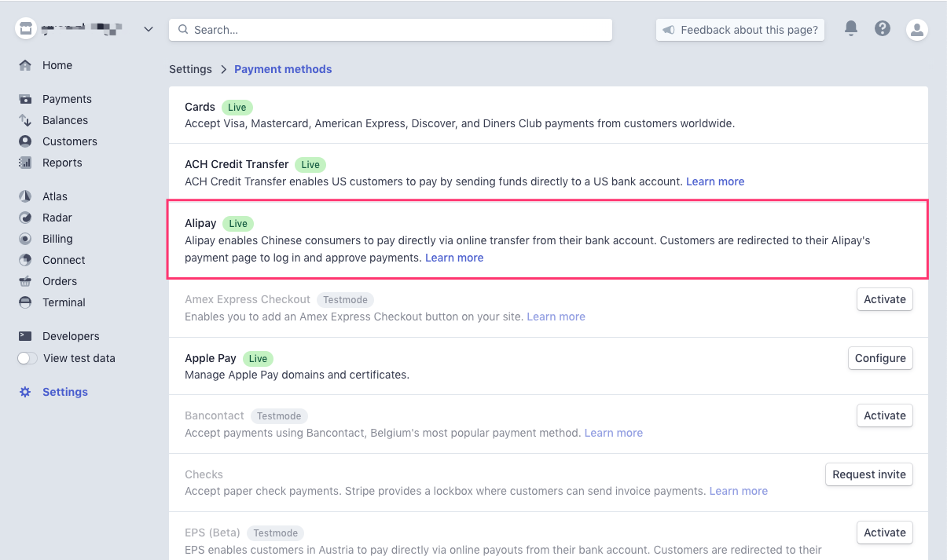Screen dimensions: 947x560
Task: Click the Billing icon in sidebar
Action: coord(26,239)
